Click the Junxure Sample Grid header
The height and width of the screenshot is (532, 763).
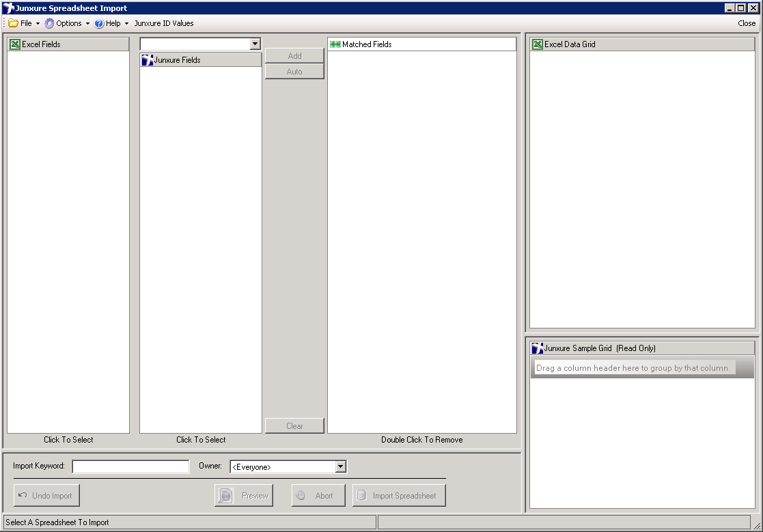(x=642, y=348)
